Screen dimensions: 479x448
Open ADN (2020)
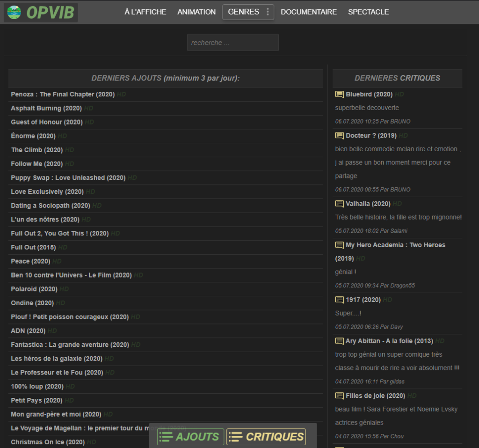point(28,331)
